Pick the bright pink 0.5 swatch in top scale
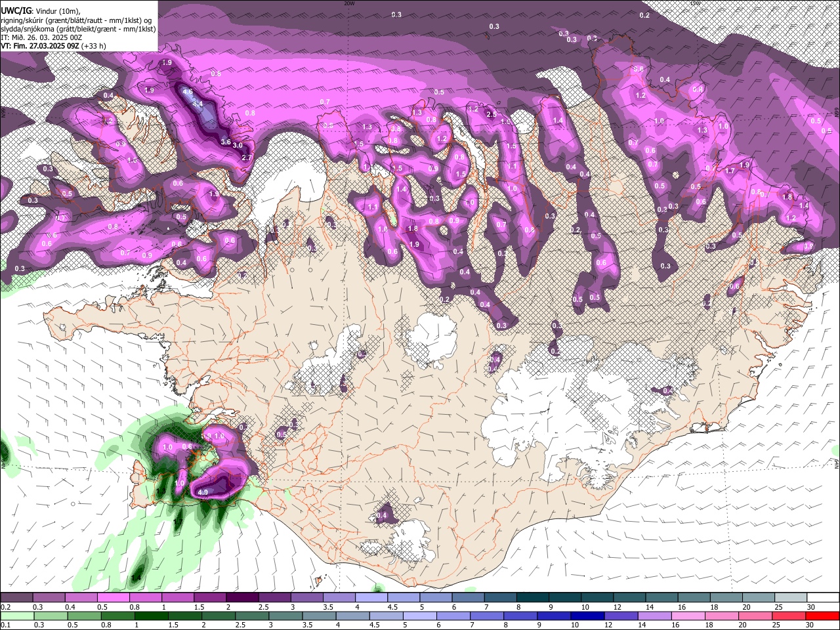This screenshot has height=630, width=840. click(113, 598)
